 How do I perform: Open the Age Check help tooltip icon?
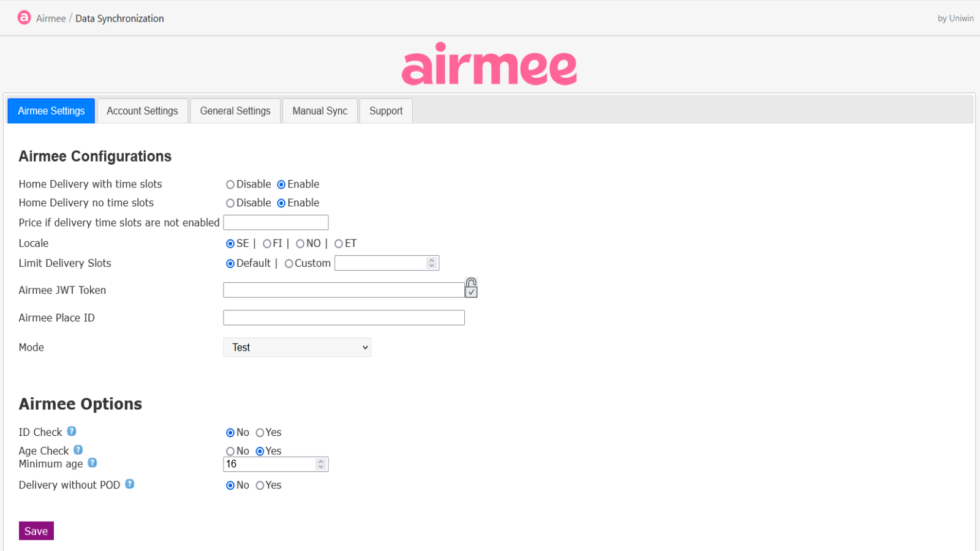tap(78, 449)
